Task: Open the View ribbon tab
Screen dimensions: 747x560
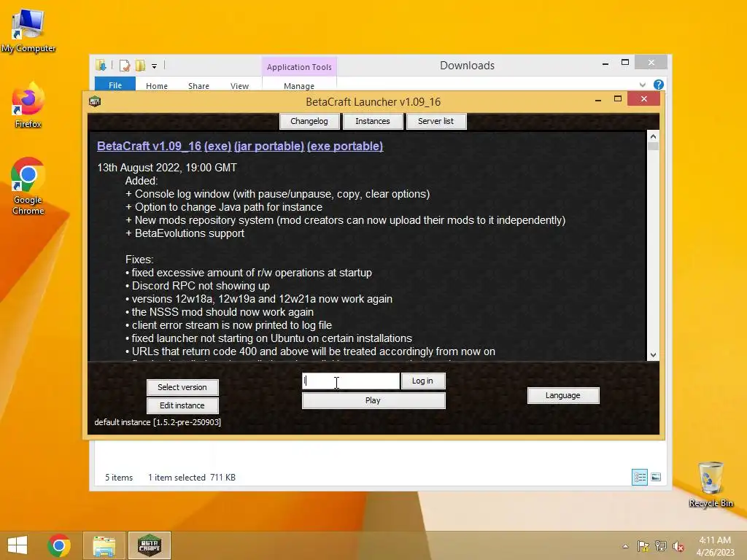Action: click(x=239, y=86)
